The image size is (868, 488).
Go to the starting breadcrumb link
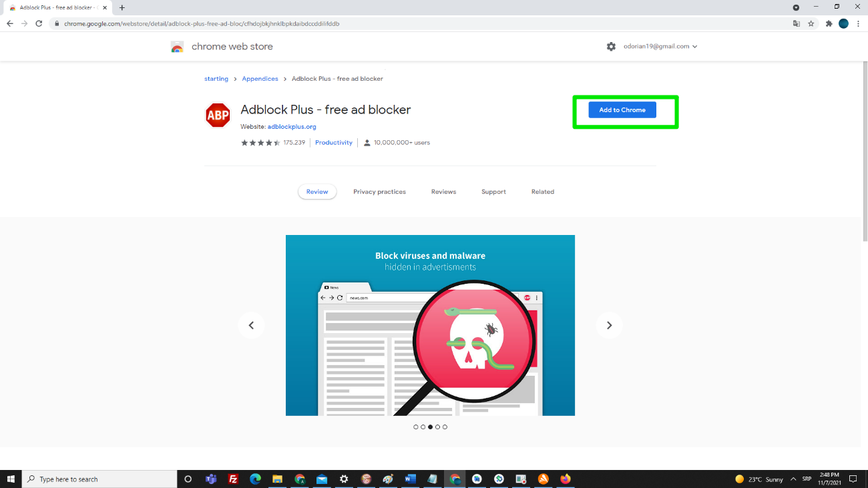pos(216,79)
